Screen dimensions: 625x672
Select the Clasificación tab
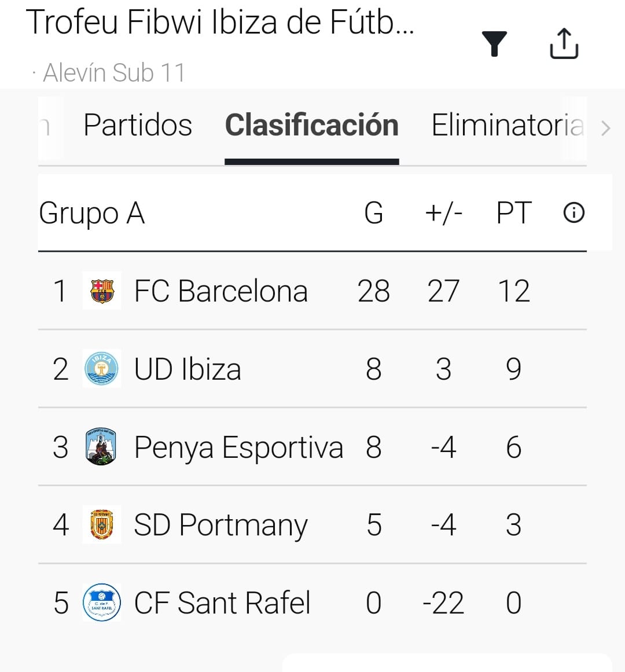click(311, 125)
